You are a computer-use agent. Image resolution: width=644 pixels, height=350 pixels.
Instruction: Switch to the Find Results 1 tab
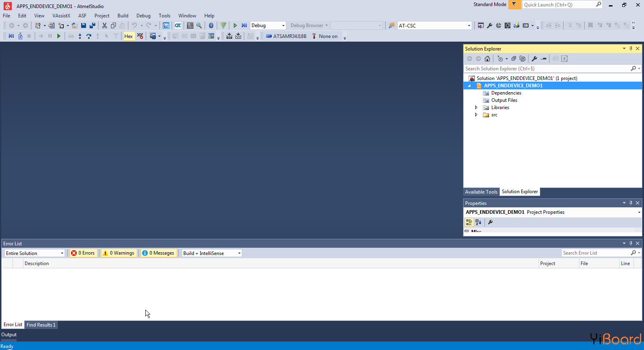coord(41,325)
